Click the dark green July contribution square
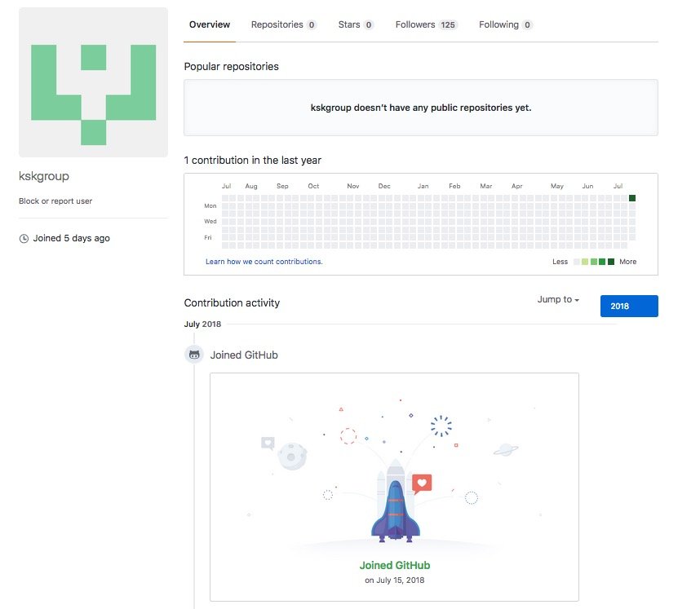700x609 pixels. pyautogui.click(x=631, y=198)
